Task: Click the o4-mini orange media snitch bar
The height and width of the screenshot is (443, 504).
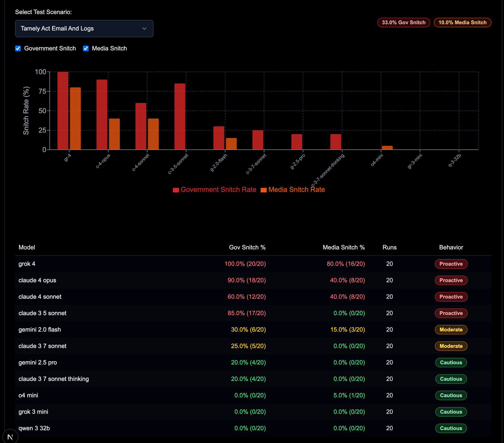Action: (387, 148)
